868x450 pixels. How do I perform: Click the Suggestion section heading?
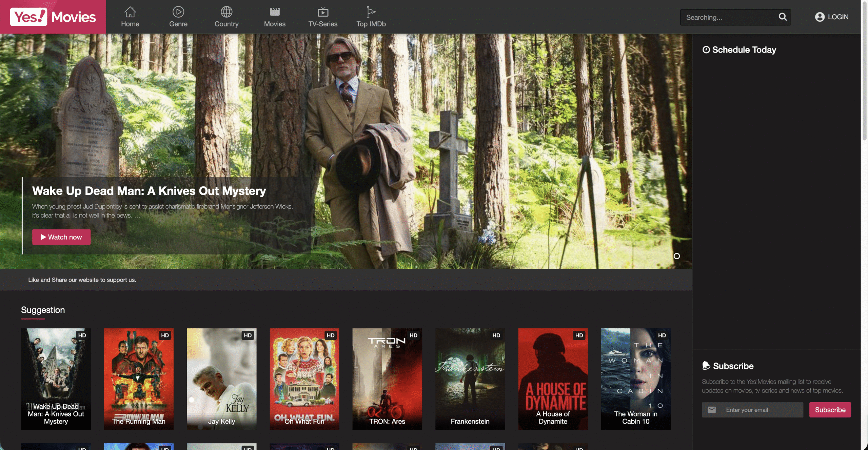(43, 310)
